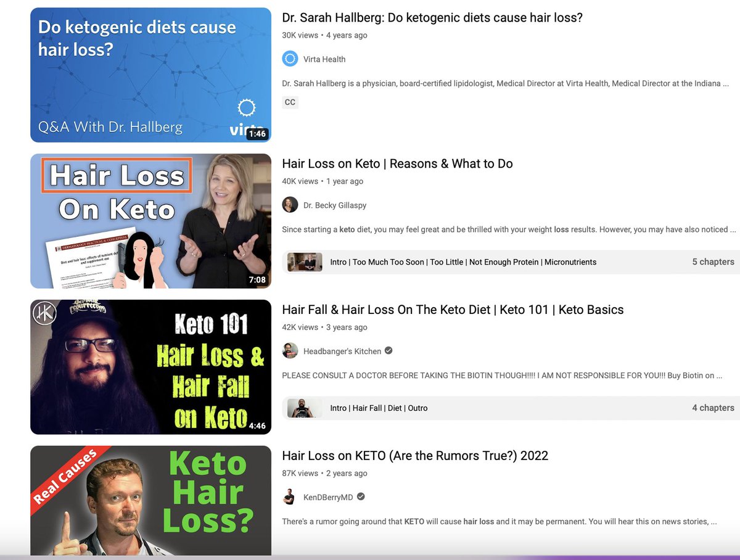Open Keto 101 Hair Fall thumbnail

point(150,367)
